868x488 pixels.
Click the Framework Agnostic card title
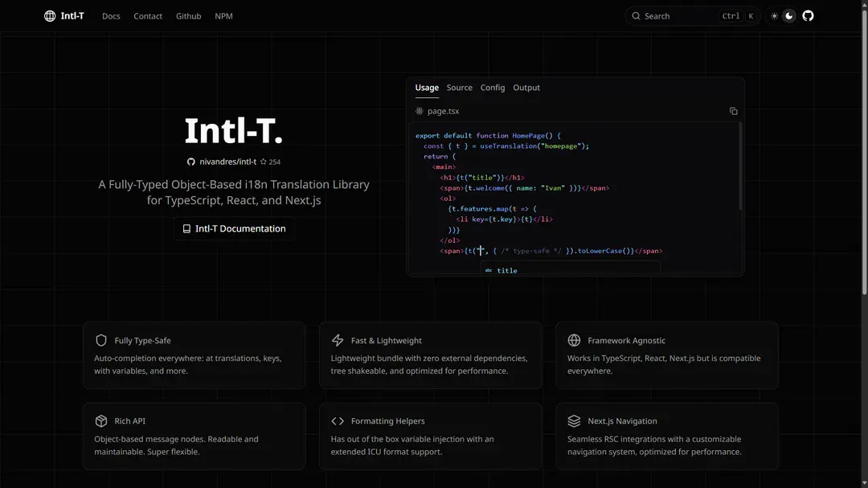(626, 341)
